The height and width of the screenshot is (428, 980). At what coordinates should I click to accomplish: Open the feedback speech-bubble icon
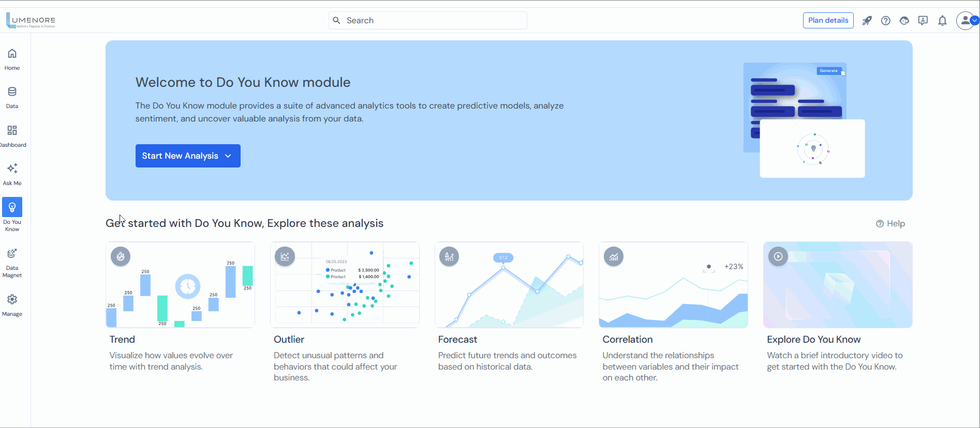pyautogui.click(x=923, y=20)
